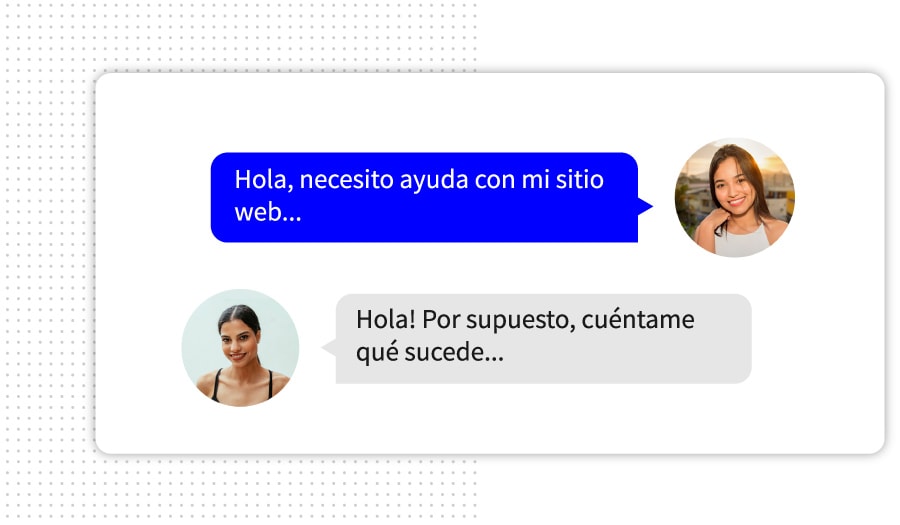
Task: Select the gray agent reply bubble
Action: pos(543,339)
